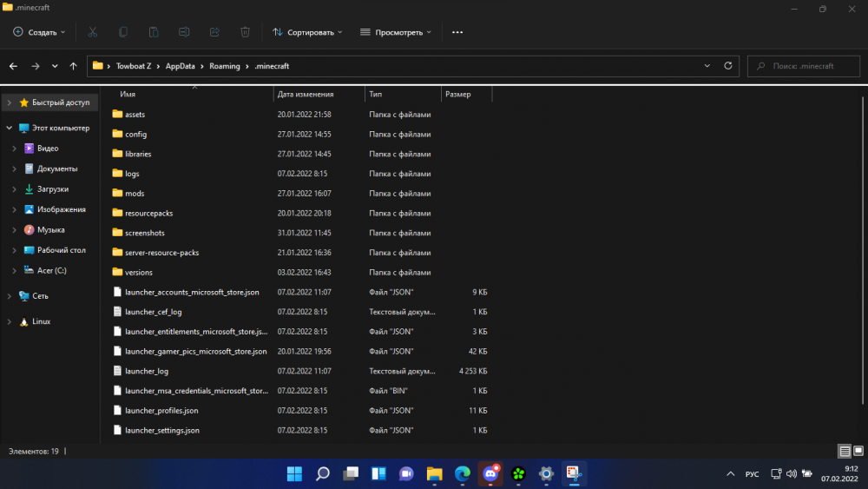
Task: Open Chat app on the taskbar
Action: (x=406, y=473)
